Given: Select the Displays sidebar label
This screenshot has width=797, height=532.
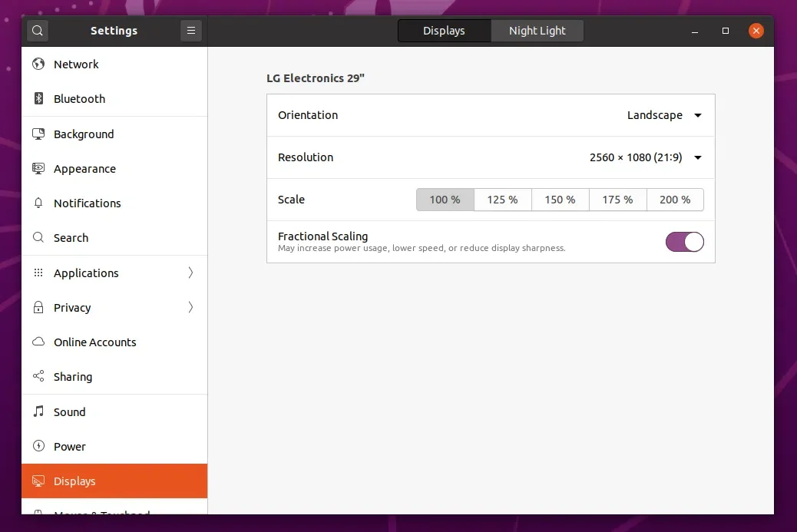Looking at the screenshot, I should (74, 481).
